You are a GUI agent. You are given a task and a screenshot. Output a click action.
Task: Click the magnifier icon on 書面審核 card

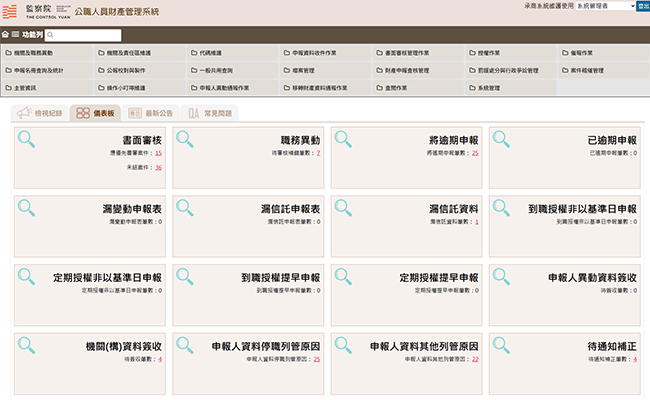tap(27, 140)
